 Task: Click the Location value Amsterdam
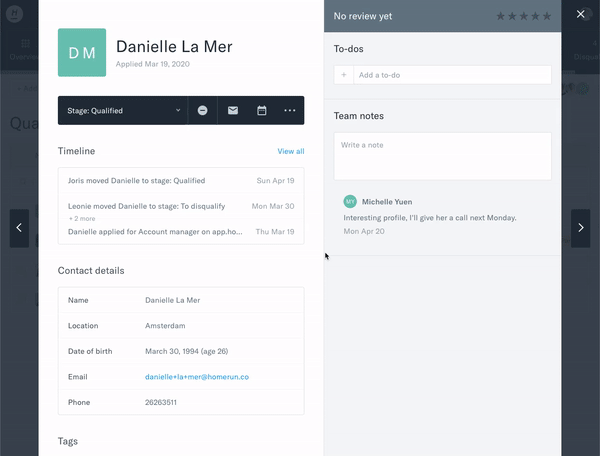point(165,326)
